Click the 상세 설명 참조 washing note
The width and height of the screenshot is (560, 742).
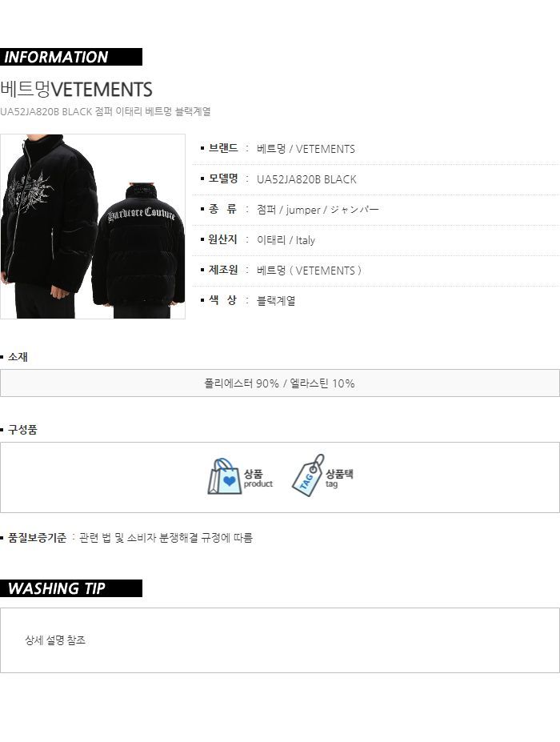pyautogui.click(x=55, y=640)
